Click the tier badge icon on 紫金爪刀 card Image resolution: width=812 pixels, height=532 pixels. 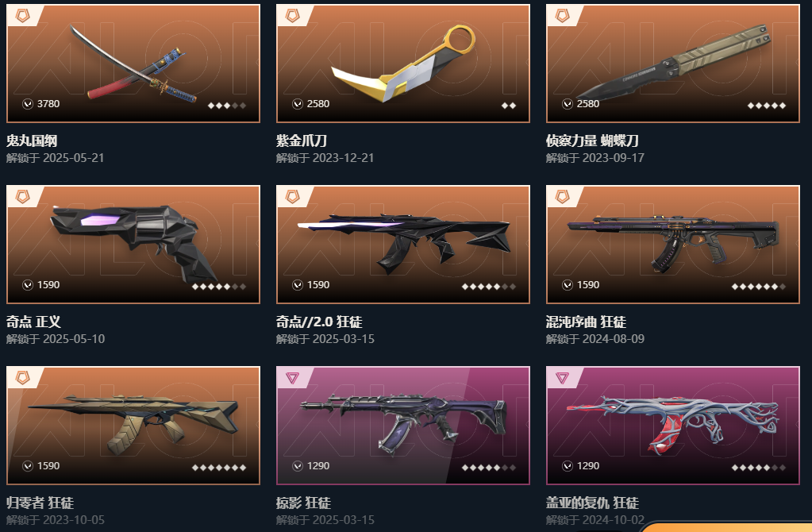[293, 16]
